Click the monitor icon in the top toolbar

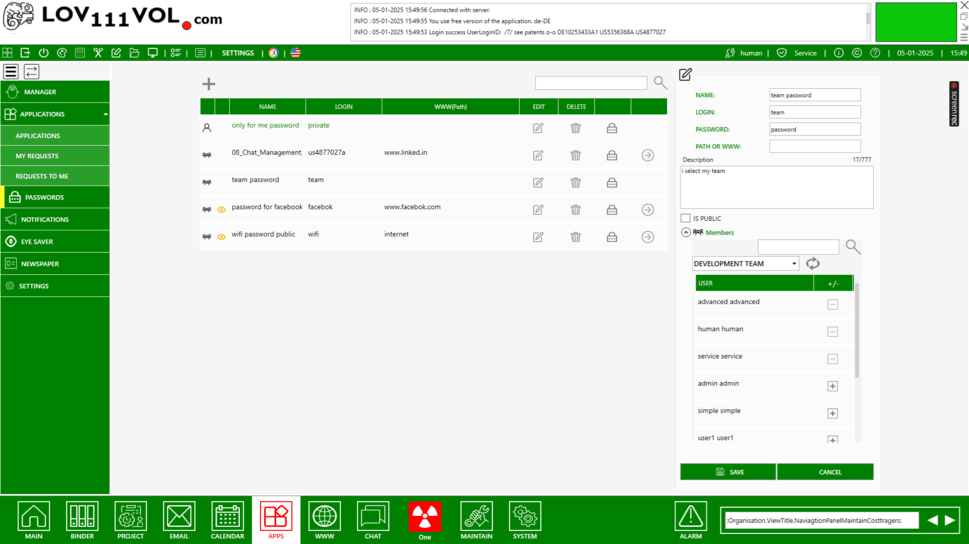click(153, 53)
